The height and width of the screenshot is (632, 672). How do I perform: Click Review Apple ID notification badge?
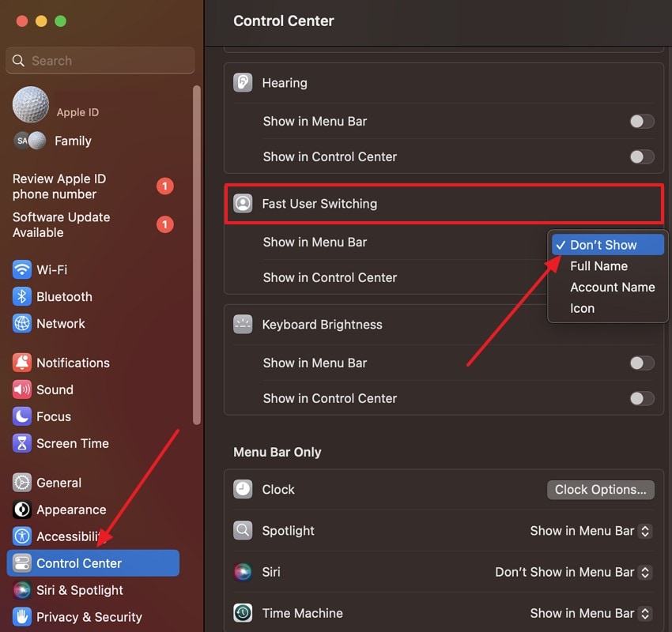pos(165,186)
